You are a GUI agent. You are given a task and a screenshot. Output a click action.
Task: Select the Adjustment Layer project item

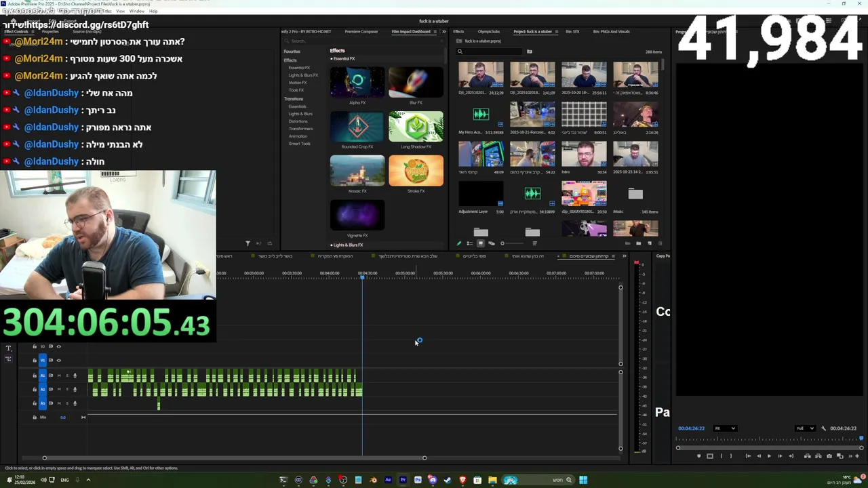481,195
